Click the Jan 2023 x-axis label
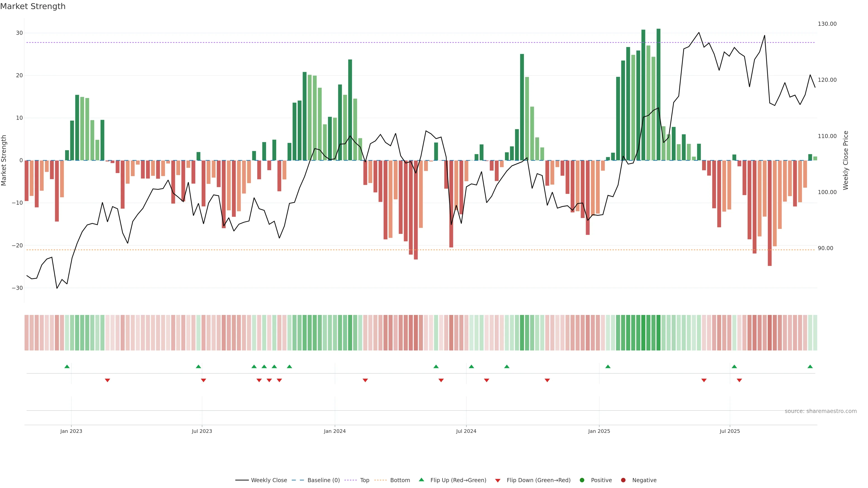Screen dimensions: 868x488 (71, 431)
